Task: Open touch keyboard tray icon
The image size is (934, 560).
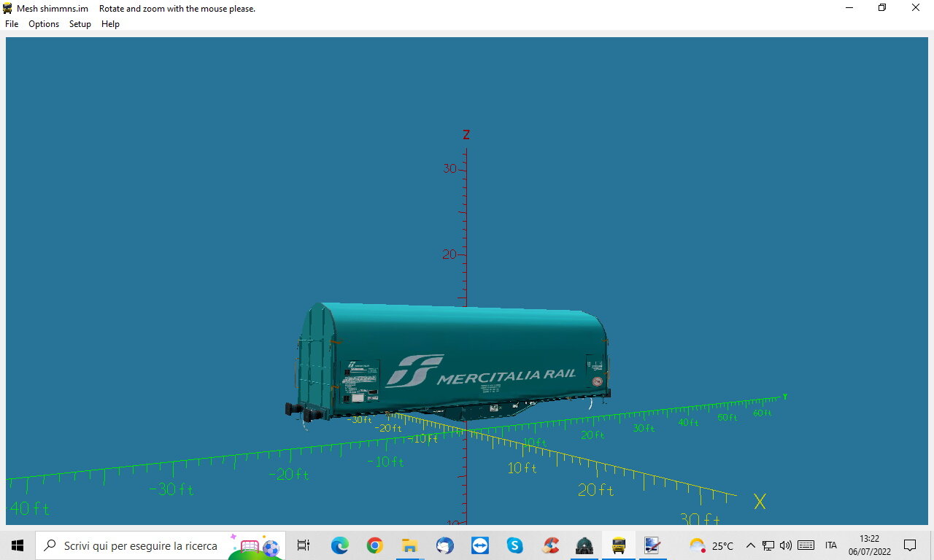Action: pos(806,545)
